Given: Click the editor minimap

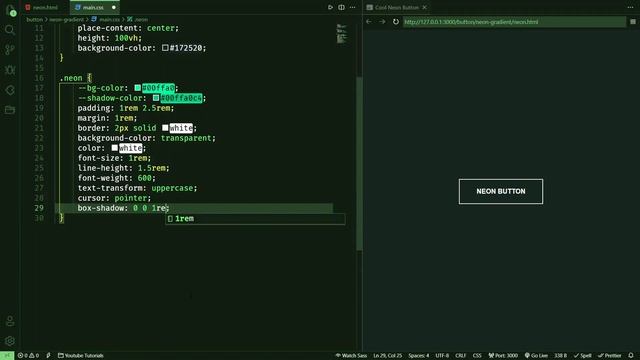Looking at the screenshot, I should (342, 33).
